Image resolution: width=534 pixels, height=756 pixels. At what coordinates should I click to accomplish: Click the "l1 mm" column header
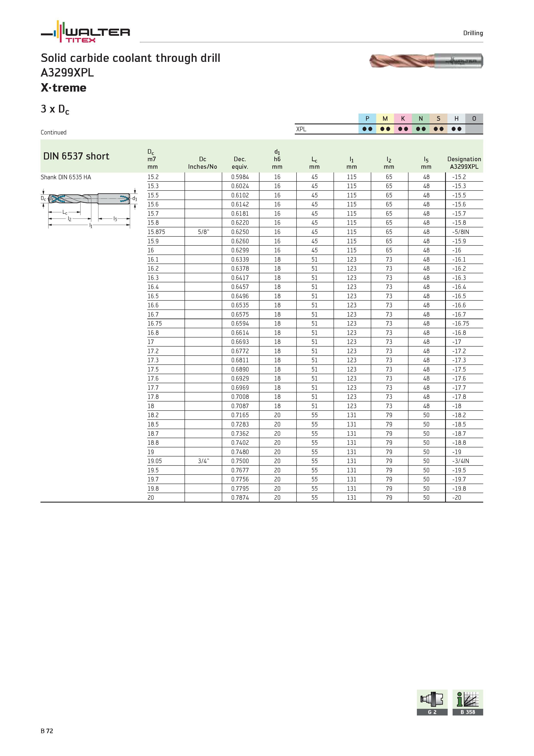point(351,163)
